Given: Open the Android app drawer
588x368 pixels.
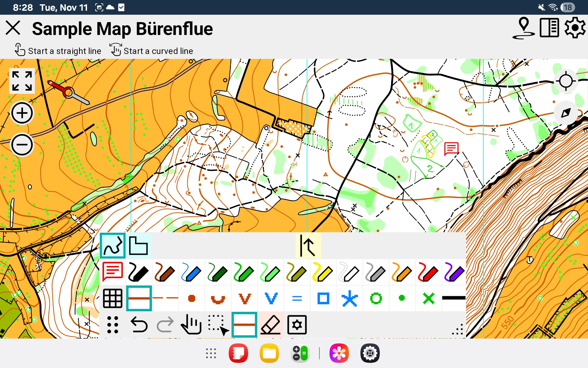Looking at the screenshot, I should coord(211,353).
